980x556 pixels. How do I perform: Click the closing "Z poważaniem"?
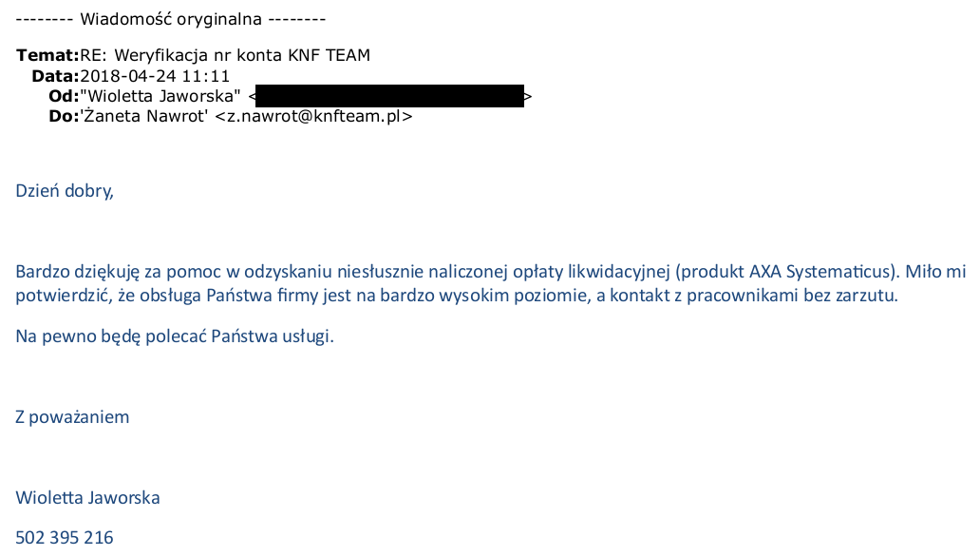pyautogui.click(x=72, y=417)
